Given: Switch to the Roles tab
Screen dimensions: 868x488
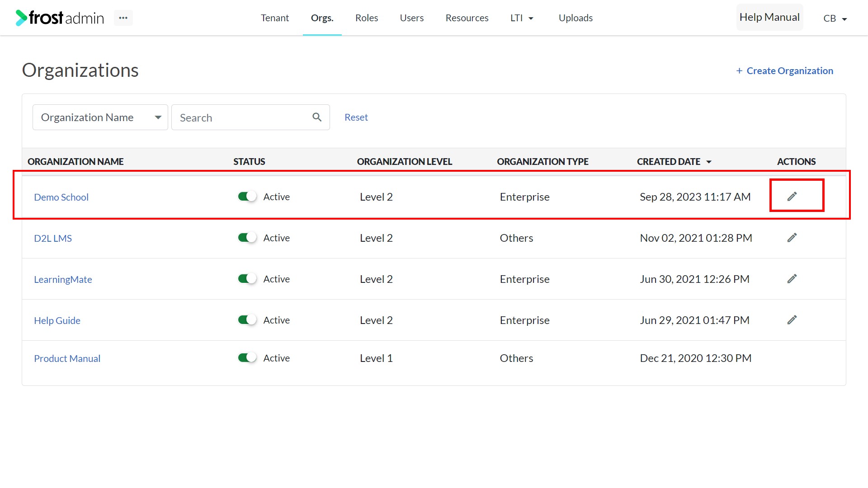Looking at the screenshot, I should pyautogui.click(x=366, y=18).
